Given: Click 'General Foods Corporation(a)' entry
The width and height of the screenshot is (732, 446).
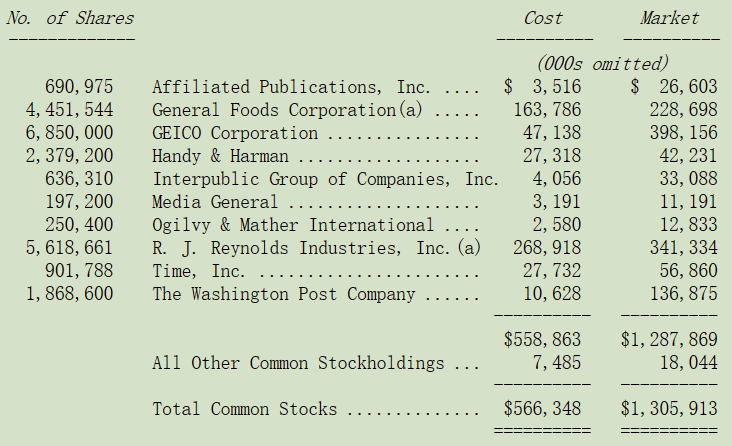Looking at the screenshot, I should pos(287,110).
